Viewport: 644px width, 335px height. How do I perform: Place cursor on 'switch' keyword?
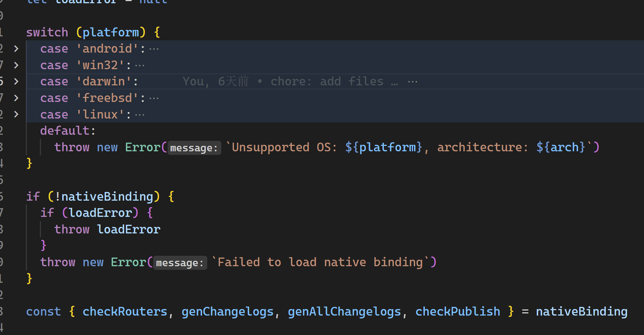tap(47, 32)
